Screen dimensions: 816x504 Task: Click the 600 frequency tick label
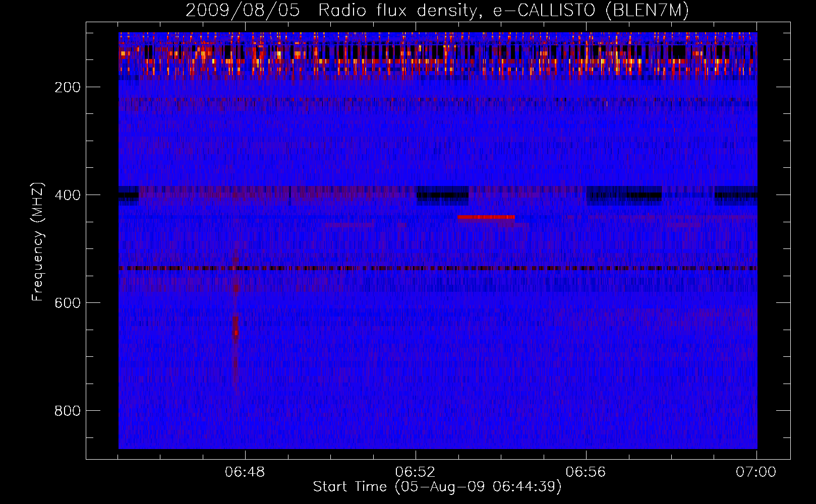pyautogui.click(x=68, y=303)
